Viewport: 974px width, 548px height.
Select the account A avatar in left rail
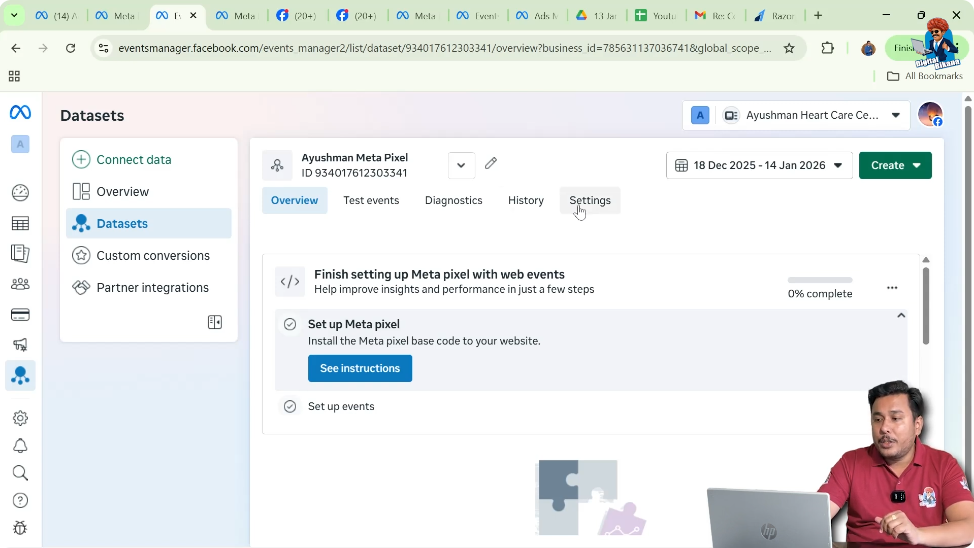pyautogui.click(x=20, y=144)
